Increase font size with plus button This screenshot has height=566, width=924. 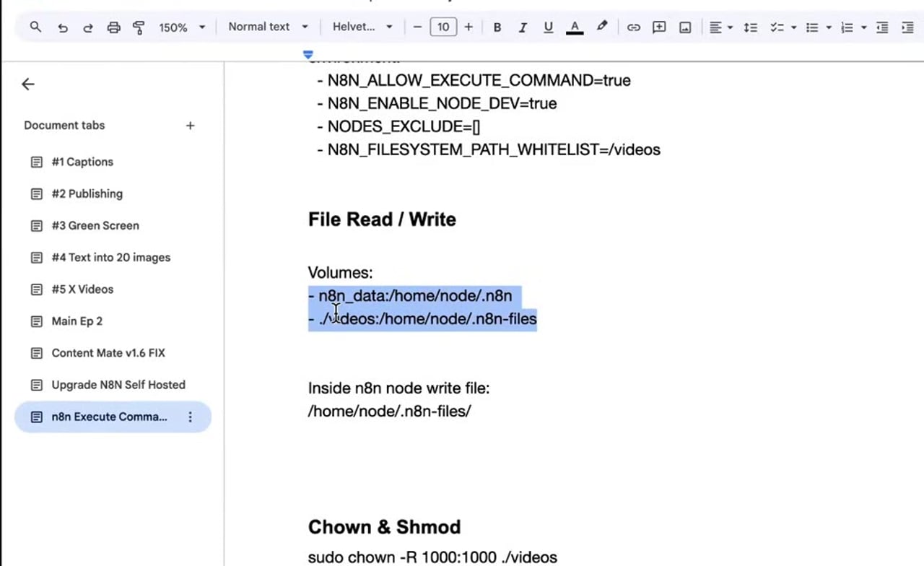(468, 27)
